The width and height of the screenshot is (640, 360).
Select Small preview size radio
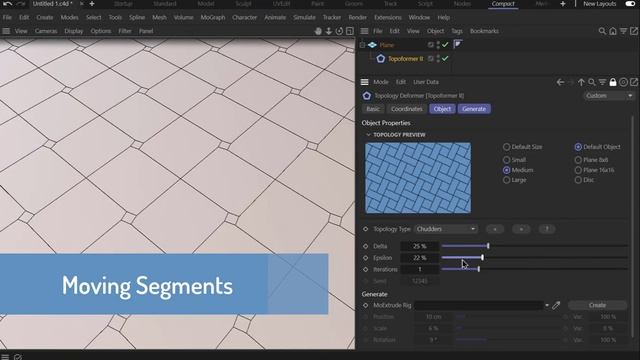(507, 160)
